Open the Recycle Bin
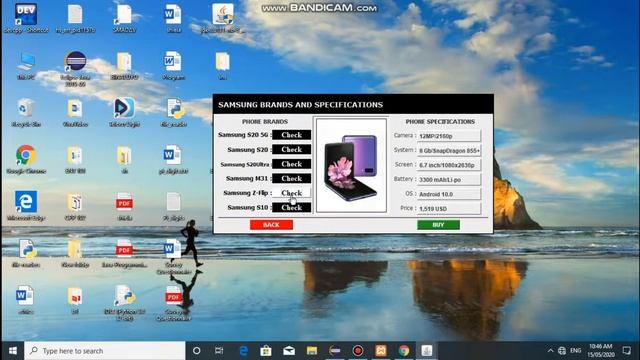640x360 pixels. click(26, 112)
